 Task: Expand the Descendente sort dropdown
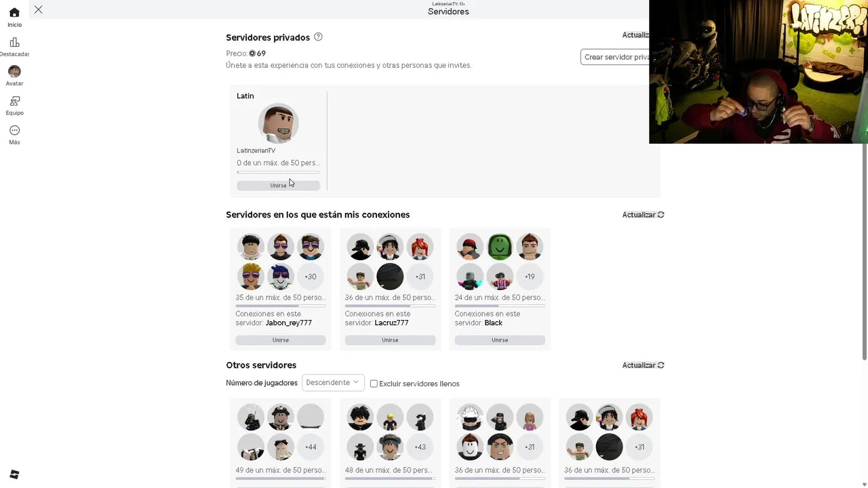coord(333,382)
